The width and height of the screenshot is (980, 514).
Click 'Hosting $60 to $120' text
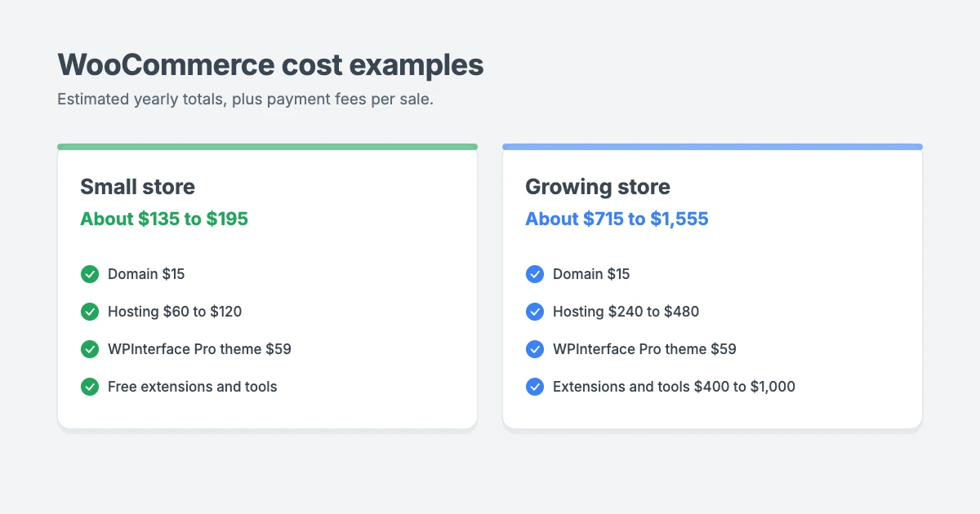pos(175,312)
